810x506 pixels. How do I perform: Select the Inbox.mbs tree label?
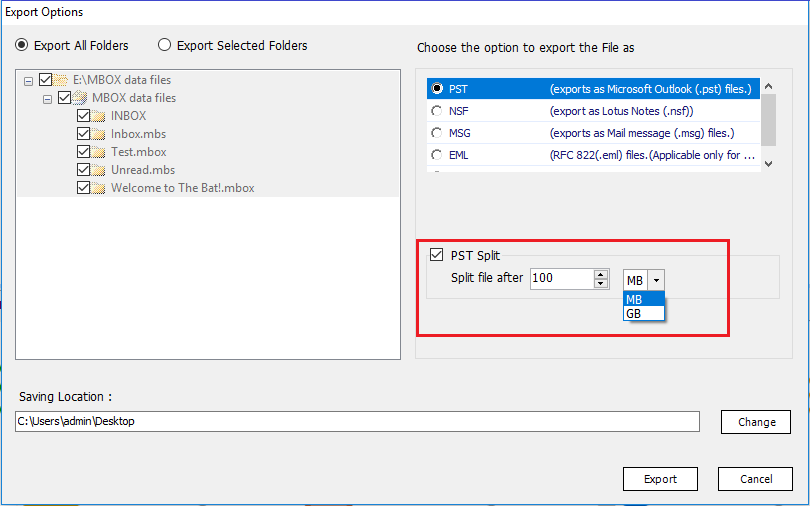[138, 134]
